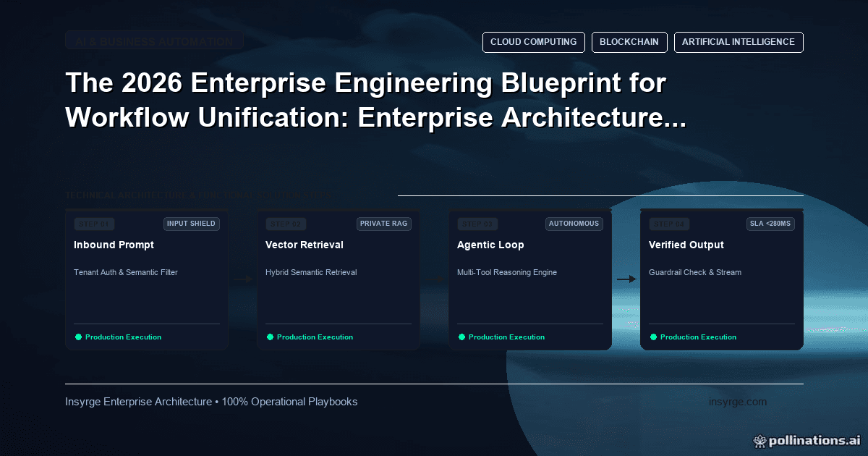The width and height of the screenshot is (868, 456).
Task: Click the green status dot under Inbound Prompt
Action: tap(78, 337)
